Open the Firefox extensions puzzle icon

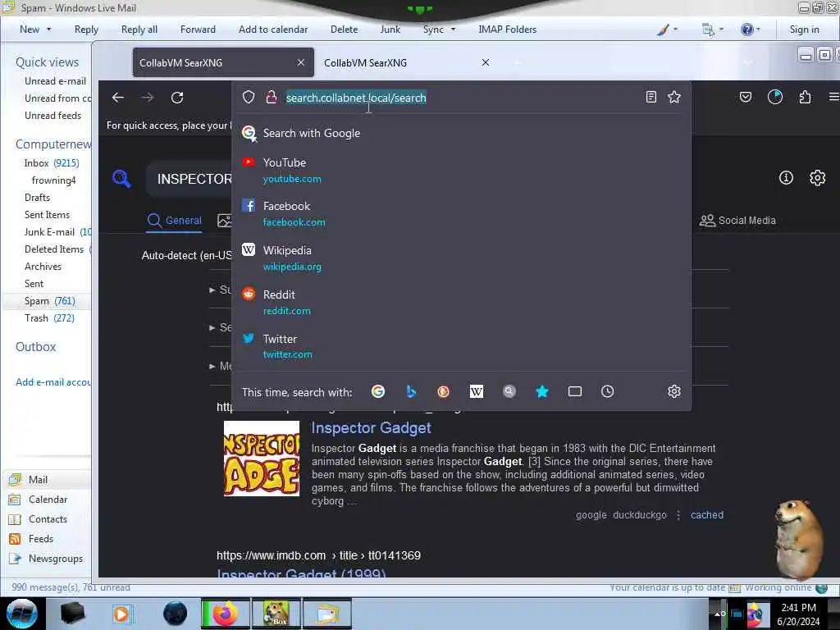point(805,97)
